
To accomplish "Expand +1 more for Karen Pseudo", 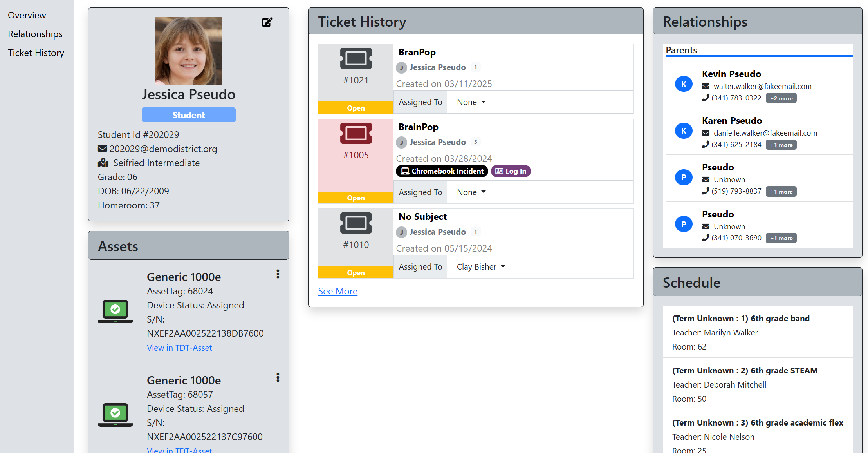I will (x=781, y=145).
